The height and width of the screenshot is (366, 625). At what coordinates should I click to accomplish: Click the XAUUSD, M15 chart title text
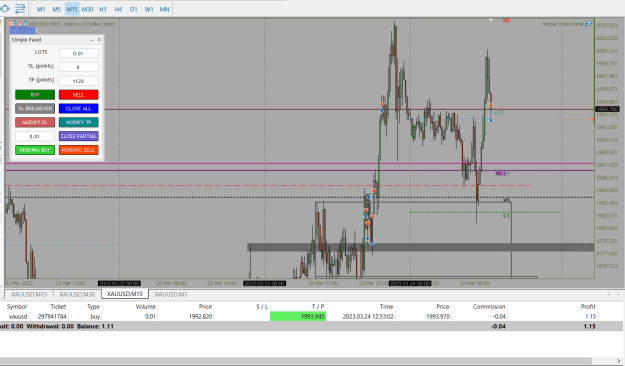click(72, 24)
